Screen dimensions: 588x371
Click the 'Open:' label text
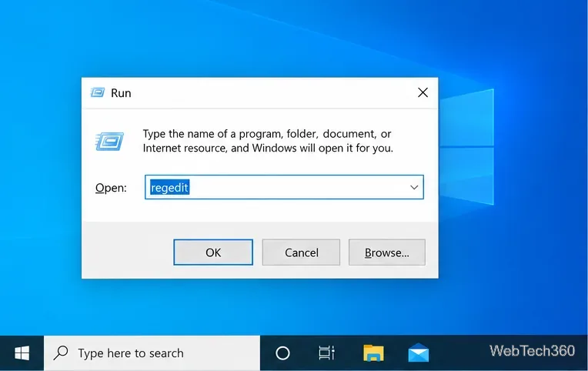pyautogui.click(x=111, y=188)
